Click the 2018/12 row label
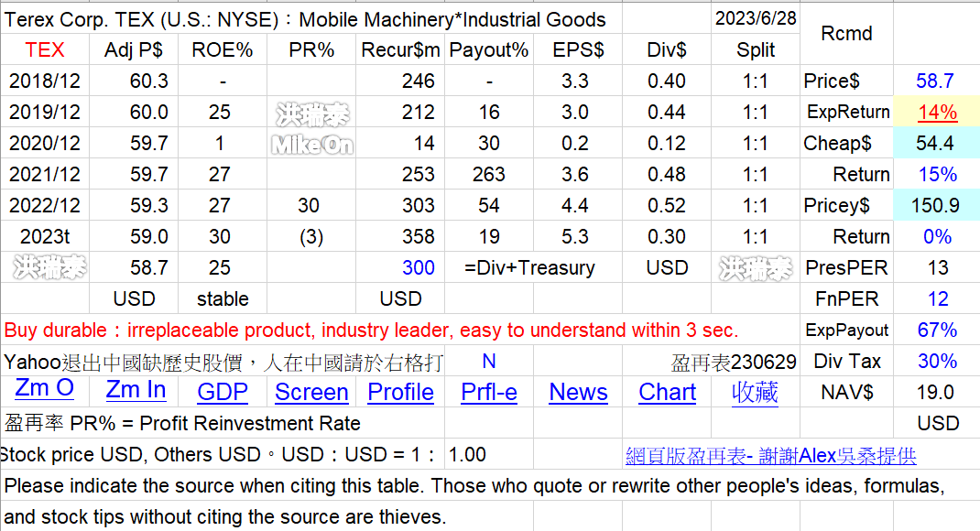Viewport: 980px width, 531px height. point(45,81)
